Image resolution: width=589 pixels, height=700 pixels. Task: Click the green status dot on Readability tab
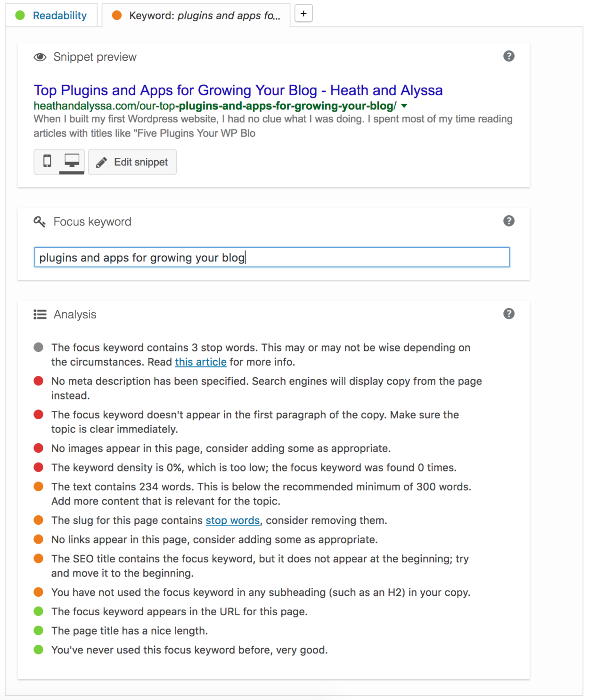19,15
